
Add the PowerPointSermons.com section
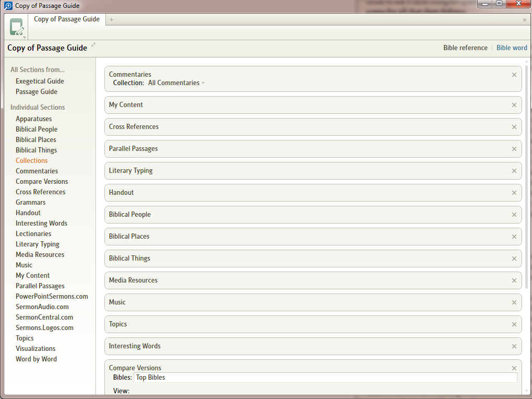point(52,296)
